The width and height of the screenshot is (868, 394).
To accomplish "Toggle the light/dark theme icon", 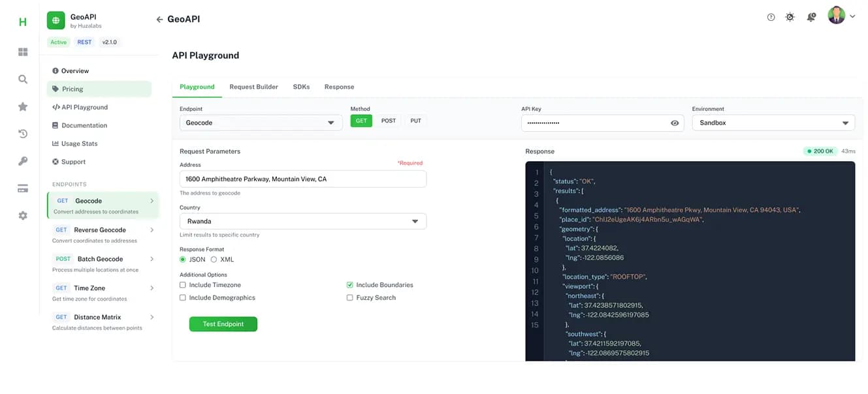I will [x=790, y=18].
